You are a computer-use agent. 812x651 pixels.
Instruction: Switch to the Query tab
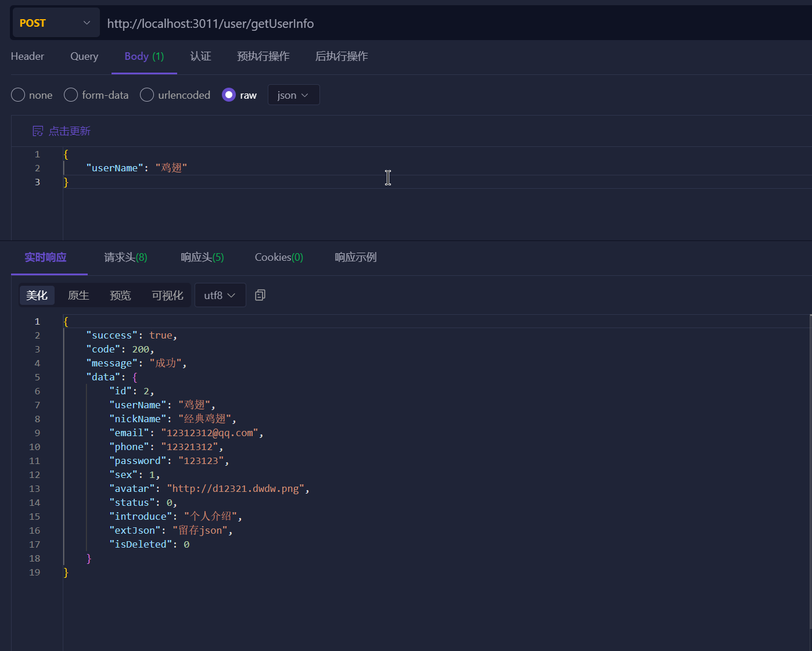pos(84,56)
